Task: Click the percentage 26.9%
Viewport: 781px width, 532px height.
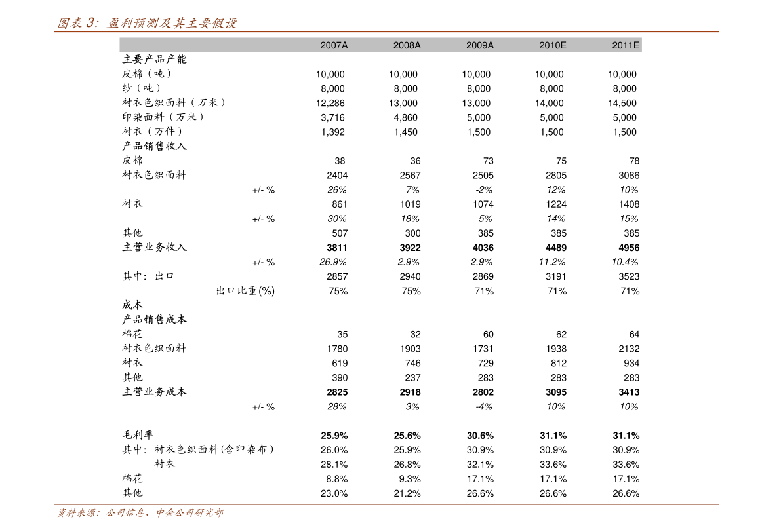Action: [x=332, y=262]
